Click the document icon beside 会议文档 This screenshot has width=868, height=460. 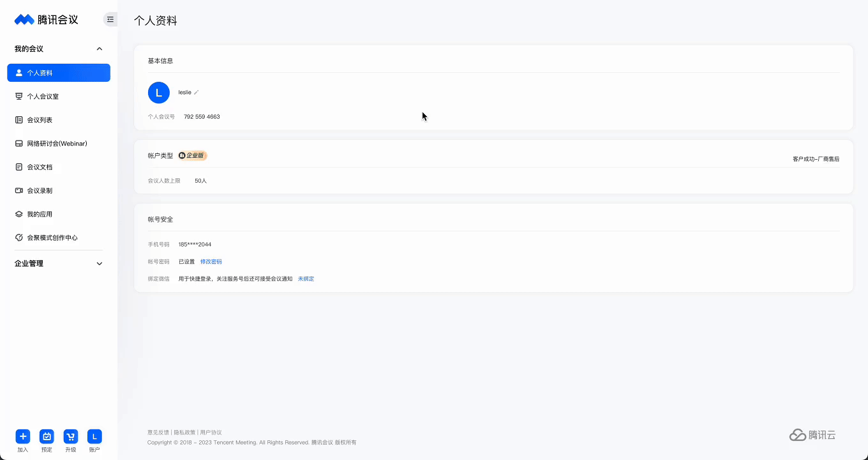click(x=19, y=167)
